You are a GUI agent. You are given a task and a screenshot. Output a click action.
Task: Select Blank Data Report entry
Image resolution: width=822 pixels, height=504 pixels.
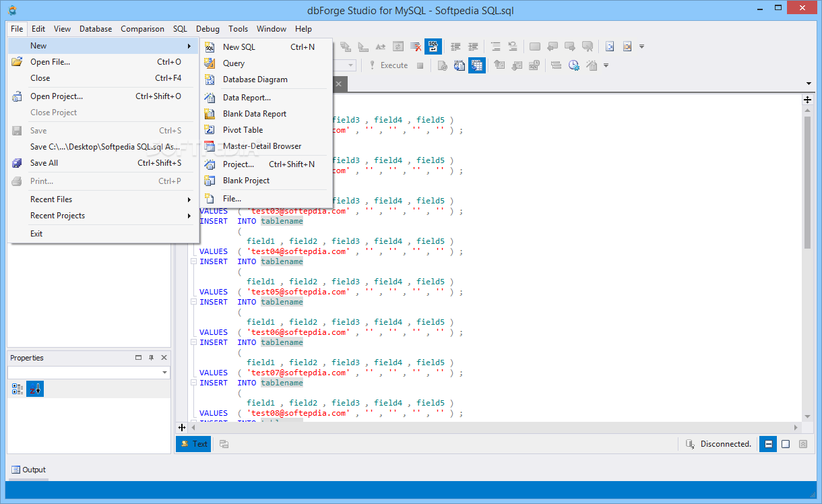(x=266, y=114)
